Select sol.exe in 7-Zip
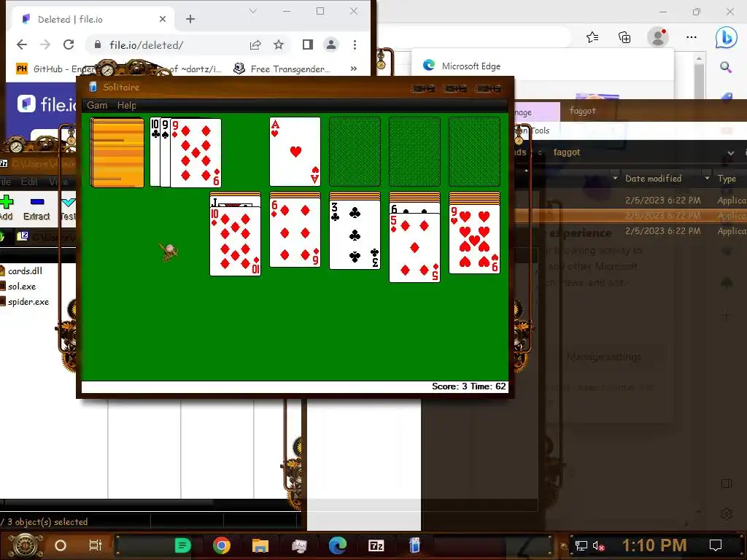The image size is (747, 560). [22, 286]
